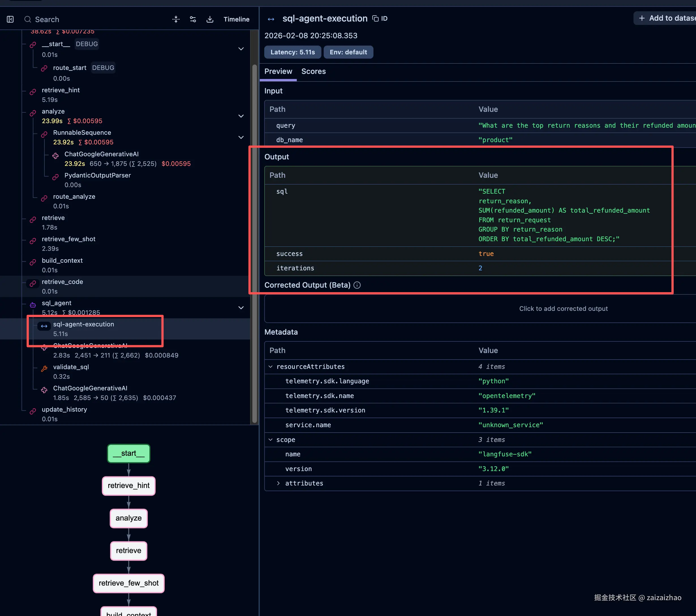
Task: Click the collapse-all tree icon
Action: click(x=176, y=20)
